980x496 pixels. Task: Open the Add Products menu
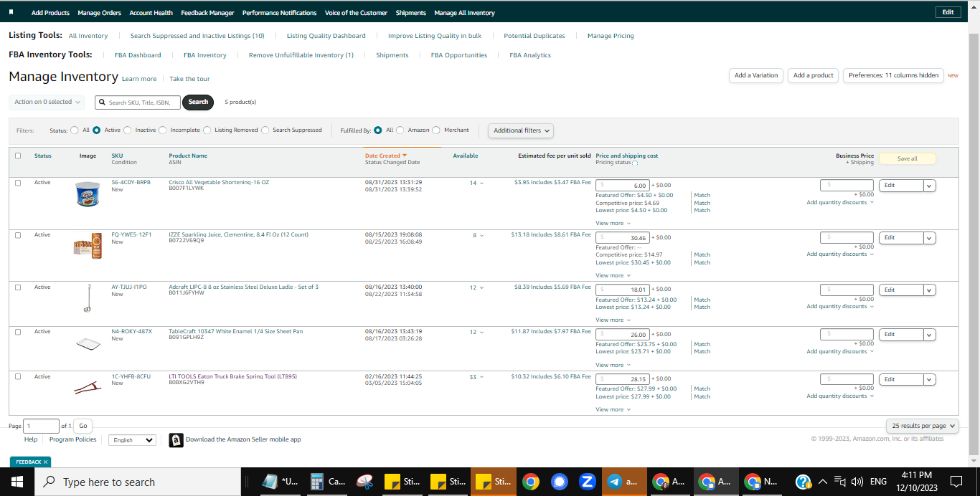[50, 13]
